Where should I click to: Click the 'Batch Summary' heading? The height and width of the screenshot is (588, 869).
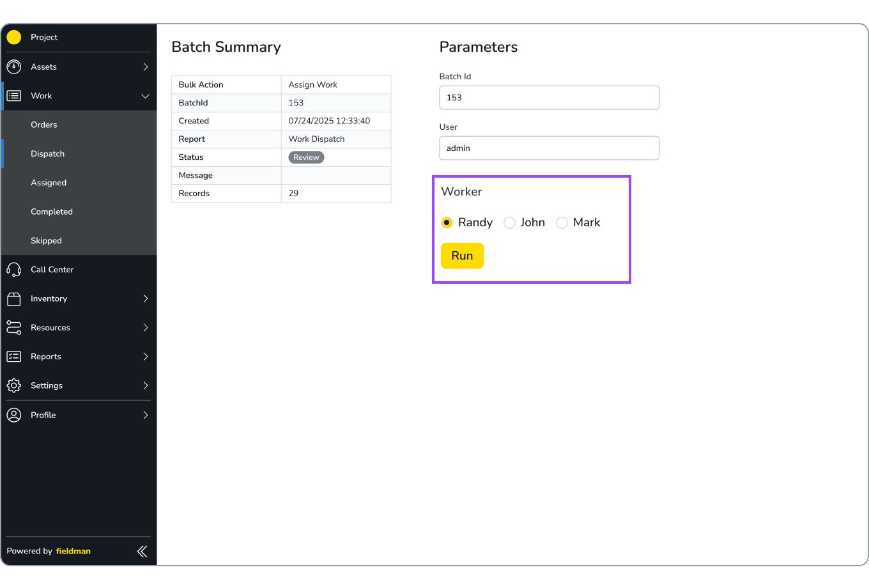(226, 47)
